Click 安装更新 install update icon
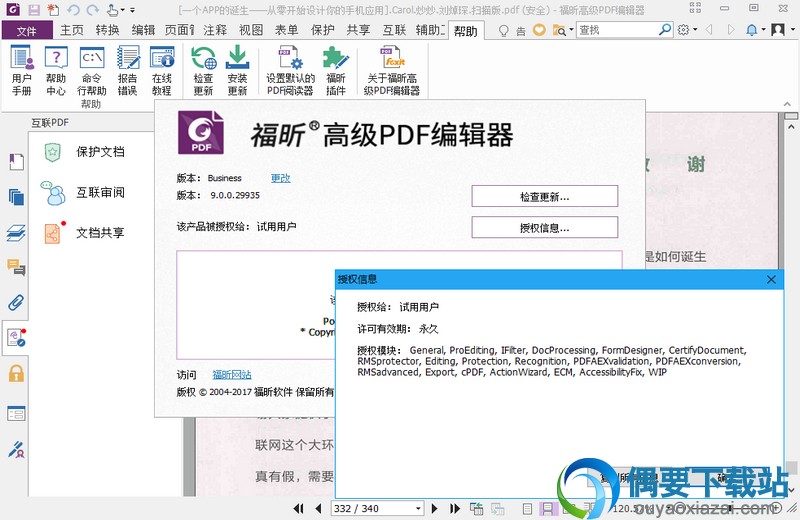This screenshot has height=520, width=800. click(x=237, y=70)
